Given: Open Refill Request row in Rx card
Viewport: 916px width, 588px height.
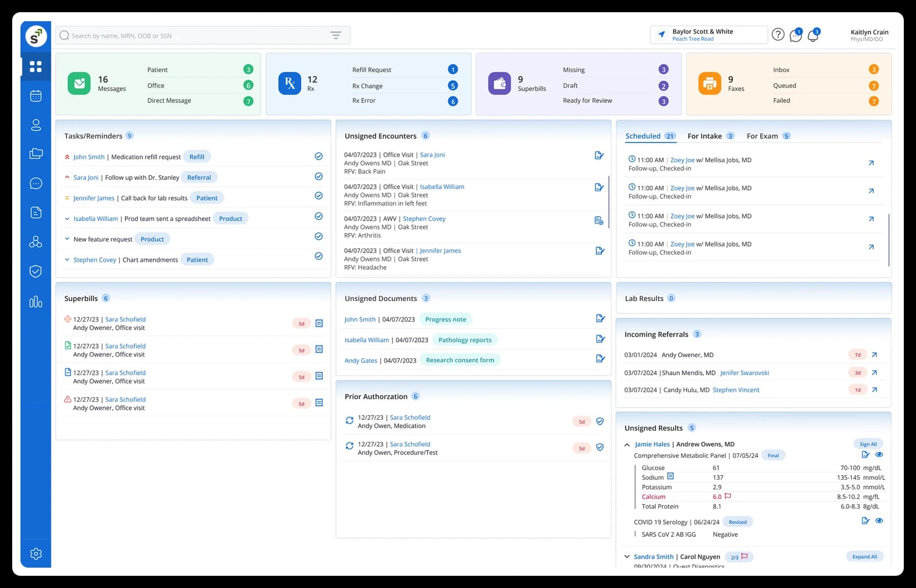Looking at the screenshot, I should tap(405, 70).
